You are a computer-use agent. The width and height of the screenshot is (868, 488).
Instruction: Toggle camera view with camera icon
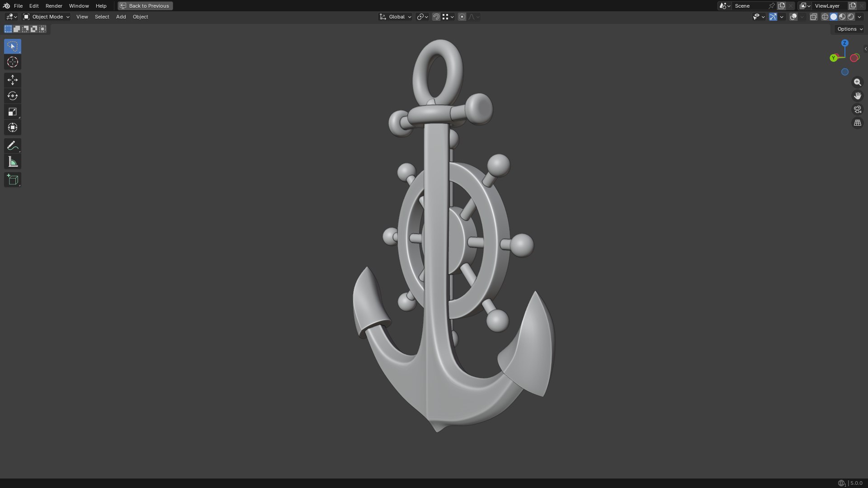(x=857, y=109)
